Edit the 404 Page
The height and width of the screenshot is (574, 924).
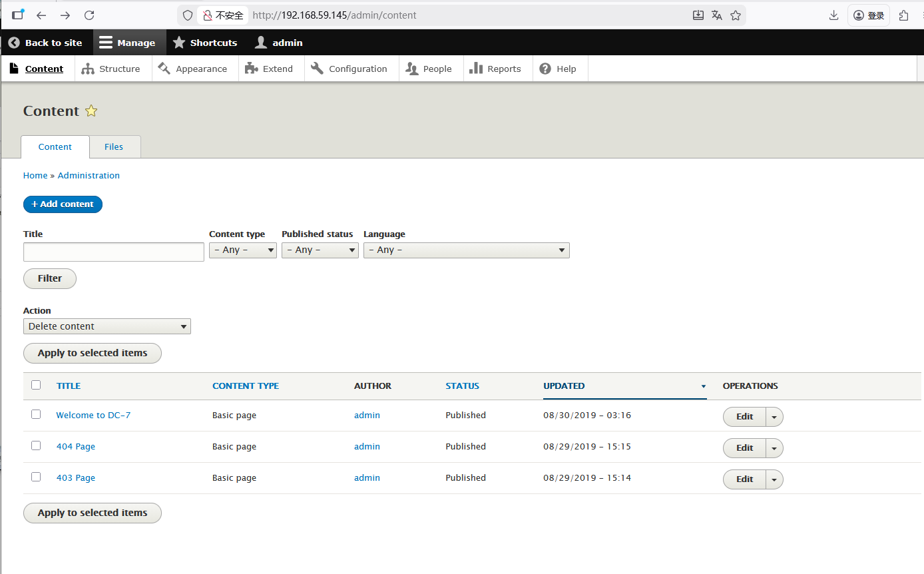tap(744, 448)
